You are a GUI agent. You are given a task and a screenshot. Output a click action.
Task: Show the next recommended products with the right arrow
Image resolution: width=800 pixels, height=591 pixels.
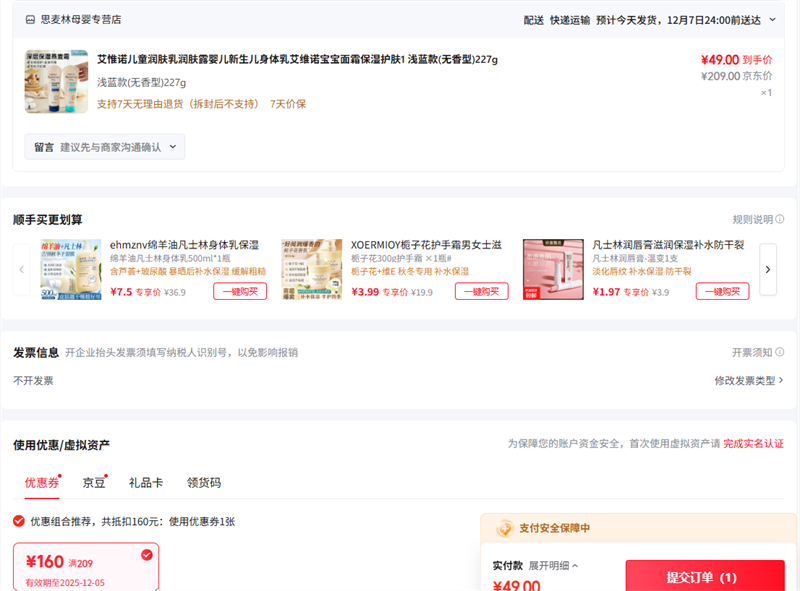768,269
